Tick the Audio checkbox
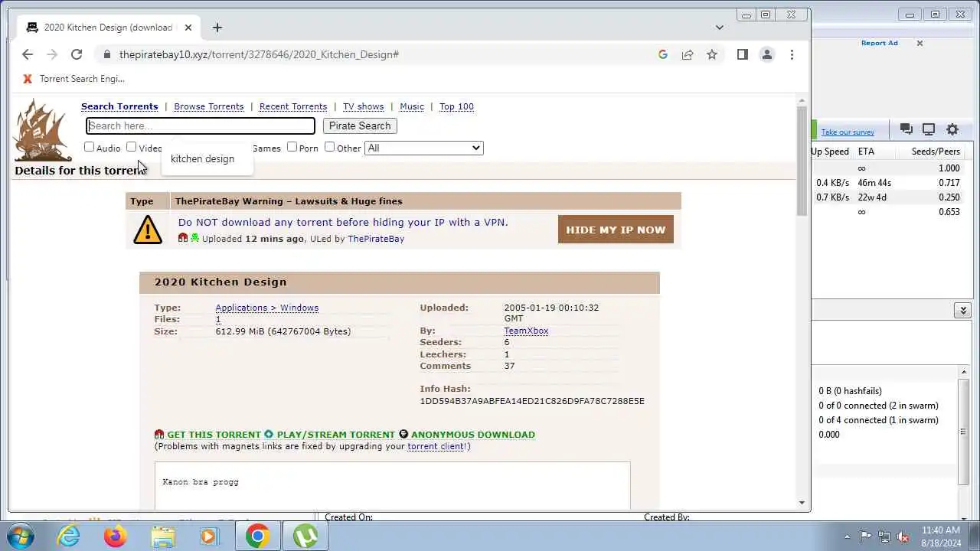Image resolution: width=980 pixels, height=551 pixels. tap(89, 147)
